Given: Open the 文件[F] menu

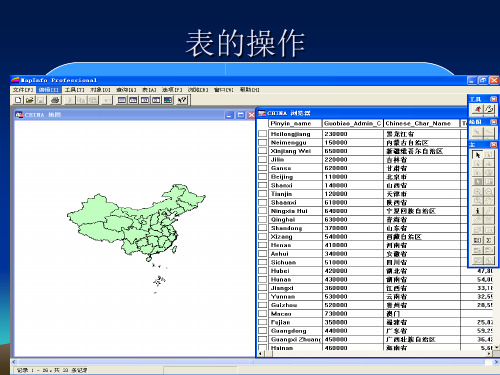Looking at the screenshot, I should tap(23, 90).
